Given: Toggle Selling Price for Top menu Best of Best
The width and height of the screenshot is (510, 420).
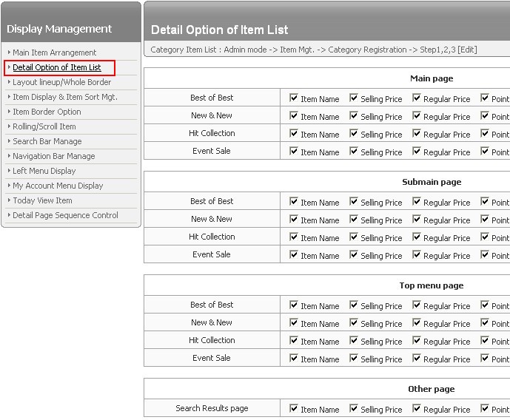Looking at the screenshot, I should [x=354, y=305].
